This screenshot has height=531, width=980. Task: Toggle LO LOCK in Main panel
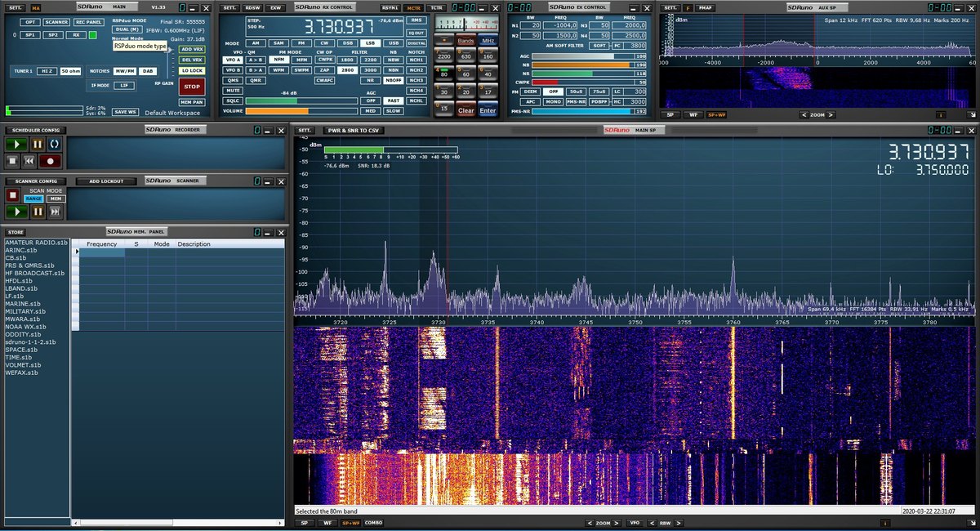[191, 71]
